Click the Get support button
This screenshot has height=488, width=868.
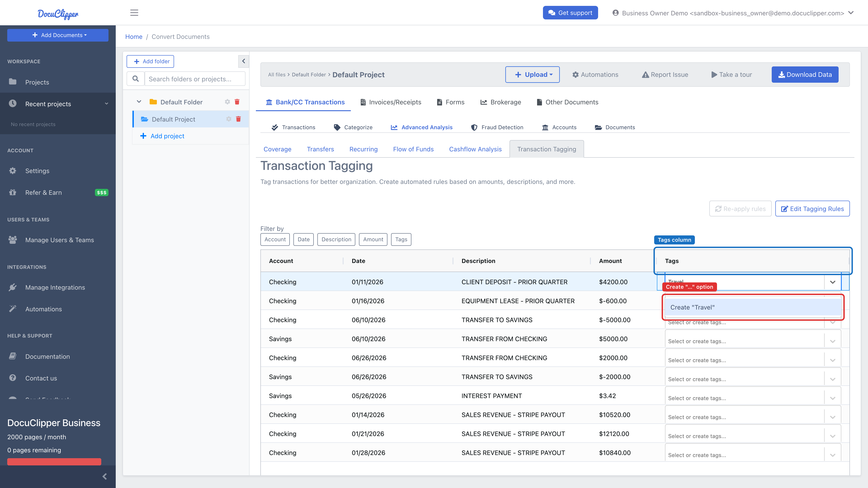tap(570, 13)
